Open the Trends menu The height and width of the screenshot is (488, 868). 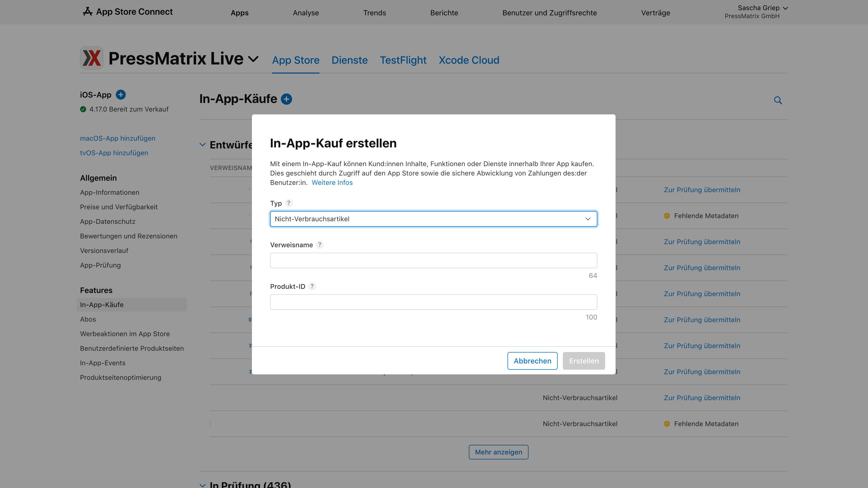pos(374,13)
